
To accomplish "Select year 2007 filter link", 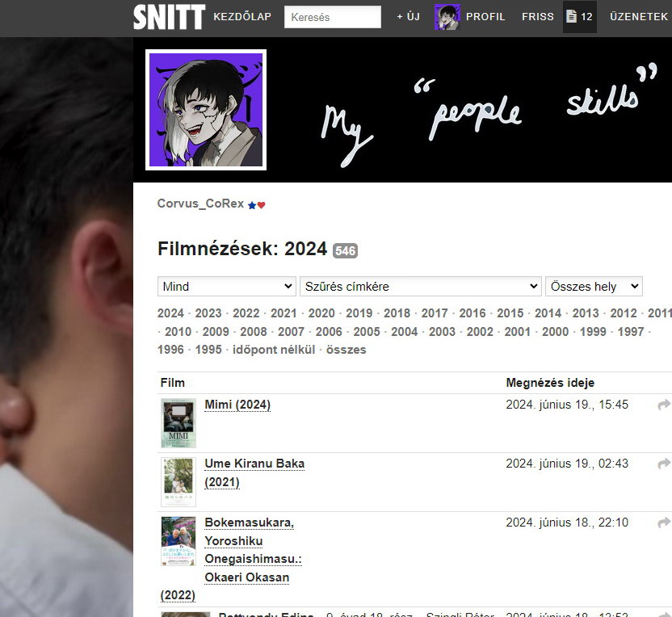I will coord(291,332).
